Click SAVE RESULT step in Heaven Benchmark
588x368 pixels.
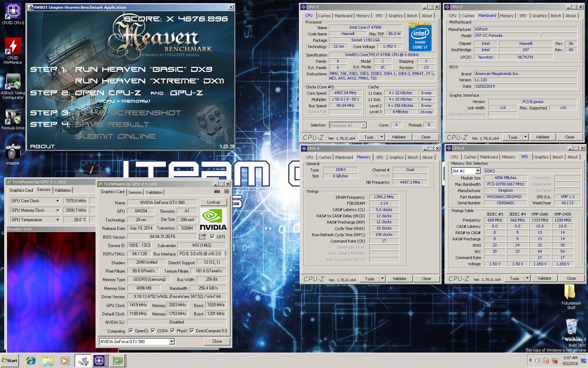click(112, 124)
